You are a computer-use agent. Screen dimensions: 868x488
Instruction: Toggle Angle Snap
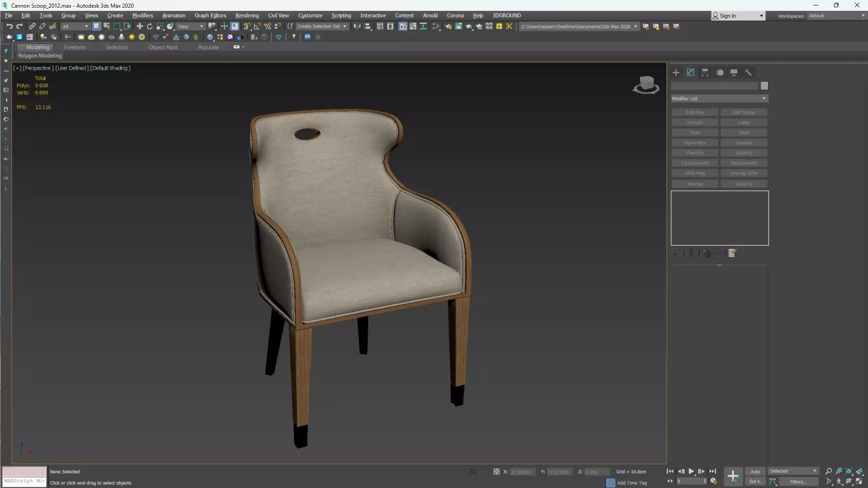click(x=257, y=26)
